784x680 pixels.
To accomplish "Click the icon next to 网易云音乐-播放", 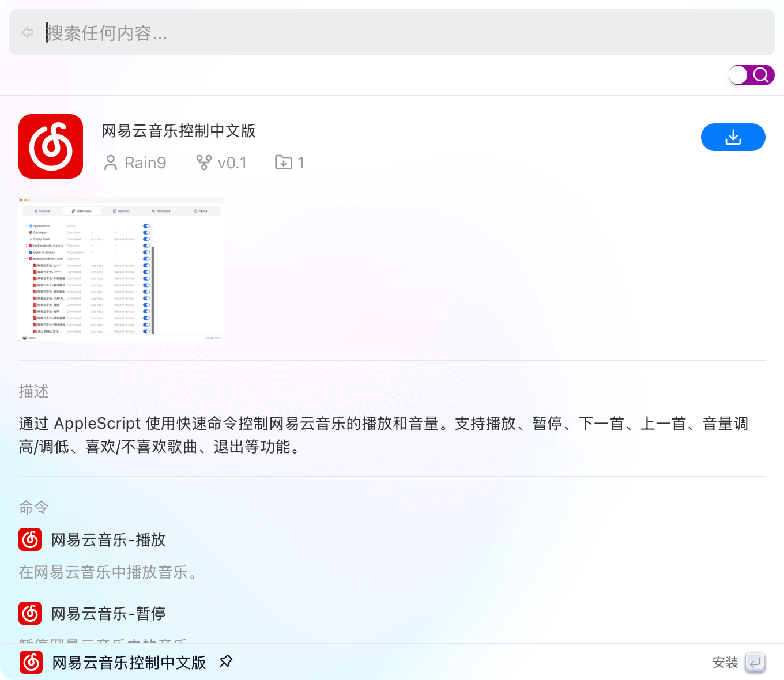I will 30,540.
